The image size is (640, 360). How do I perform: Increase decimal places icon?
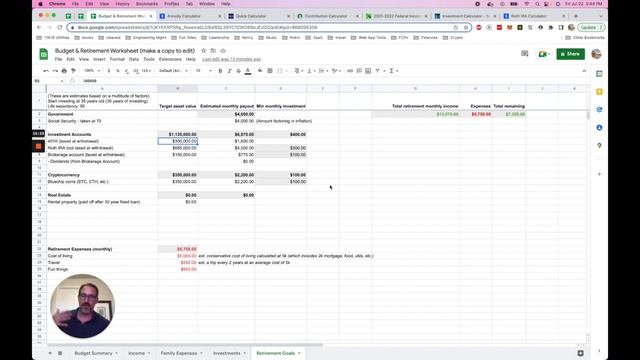(x=136, y=71)
